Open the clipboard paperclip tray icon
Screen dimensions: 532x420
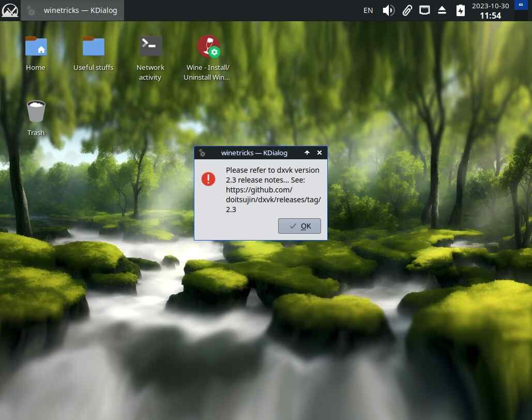point(407,10)
